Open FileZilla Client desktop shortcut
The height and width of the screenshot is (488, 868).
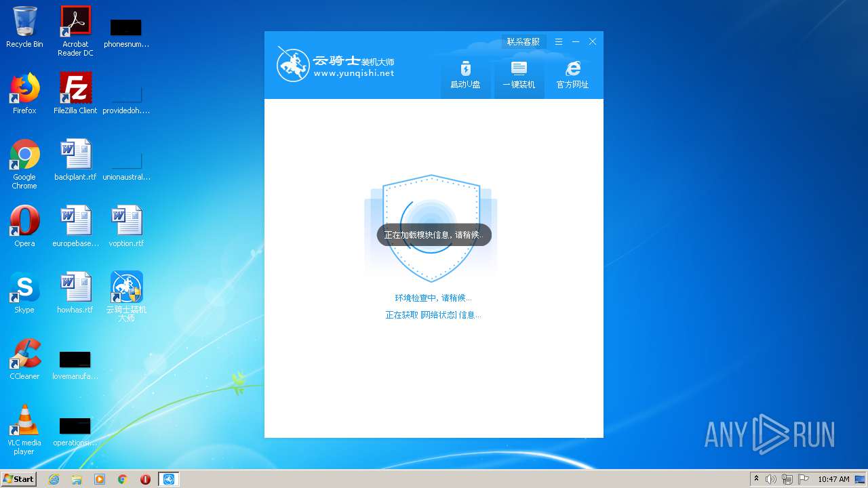click(x=75, y=94)
